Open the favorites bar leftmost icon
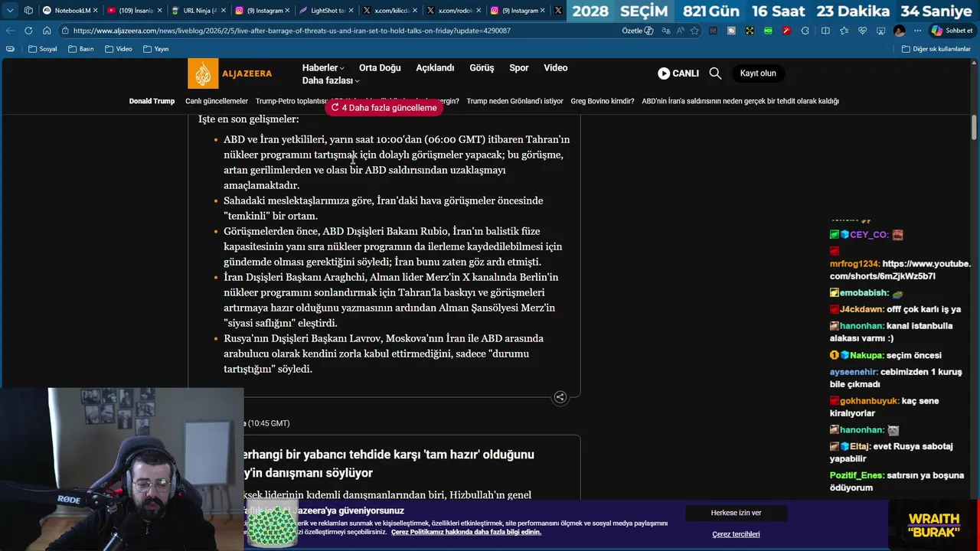 (x=10, y=49)
